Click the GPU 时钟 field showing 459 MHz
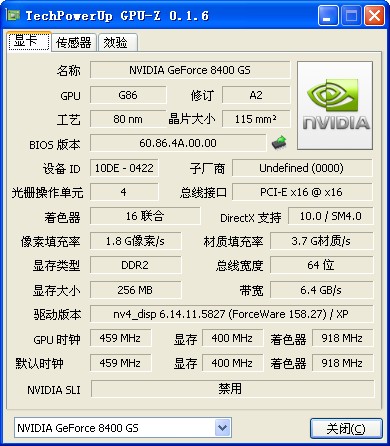390x446 pixels. (120, 338)
